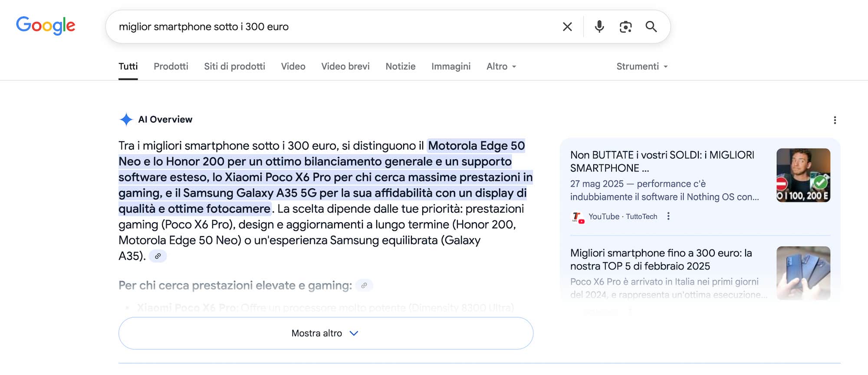Click the smartphones article thumbnail image

[x=803, y=273]
